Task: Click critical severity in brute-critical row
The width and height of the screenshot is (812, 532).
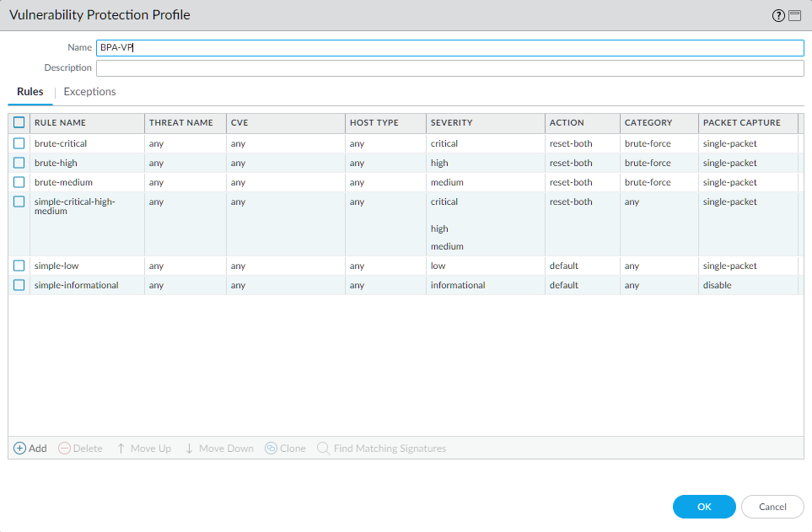Action: point(444,143)
